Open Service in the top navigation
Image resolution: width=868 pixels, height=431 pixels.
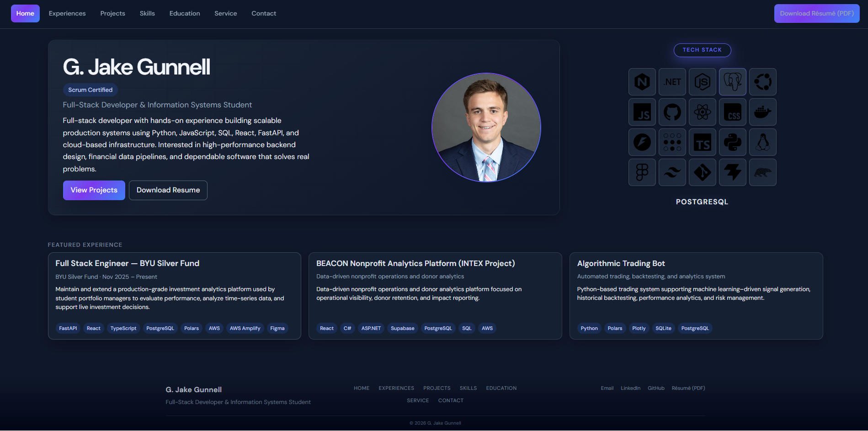(x=226, y=13)
